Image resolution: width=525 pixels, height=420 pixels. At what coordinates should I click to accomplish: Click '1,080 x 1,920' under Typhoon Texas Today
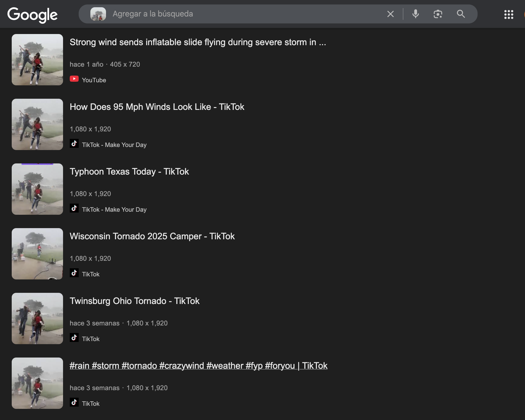[x=90, y=194]
